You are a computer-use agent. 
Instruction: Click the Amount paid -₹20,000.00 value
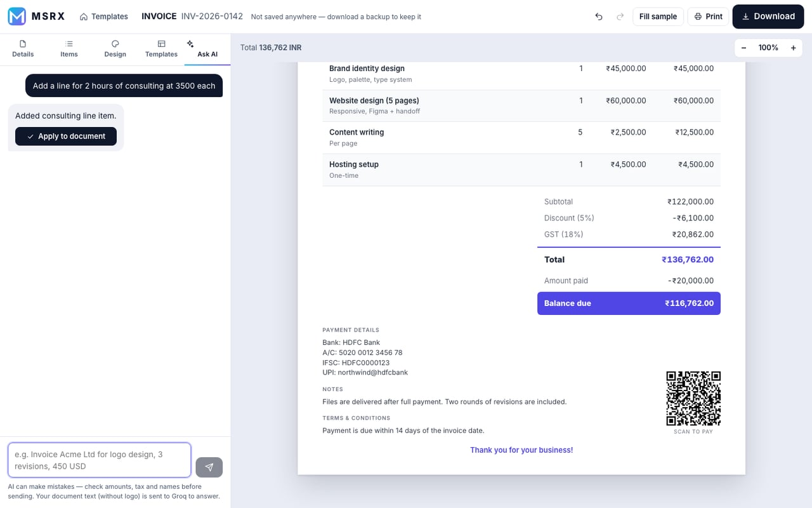pos(691,281)
